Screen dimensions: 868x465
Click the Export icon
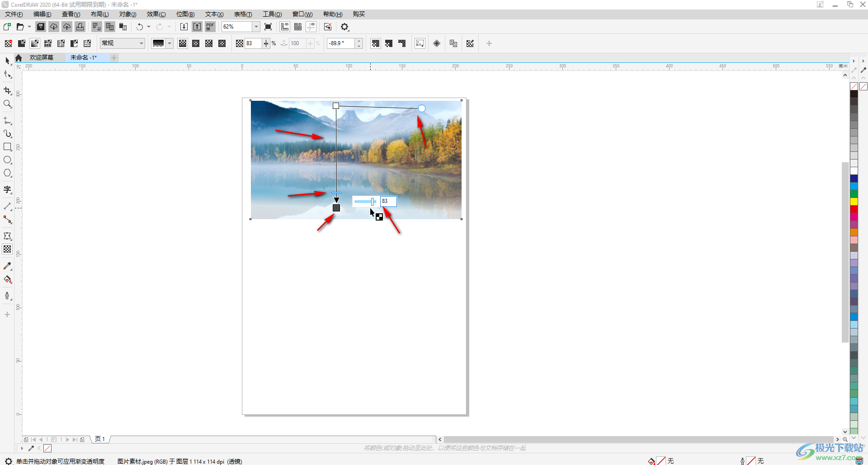197,27
